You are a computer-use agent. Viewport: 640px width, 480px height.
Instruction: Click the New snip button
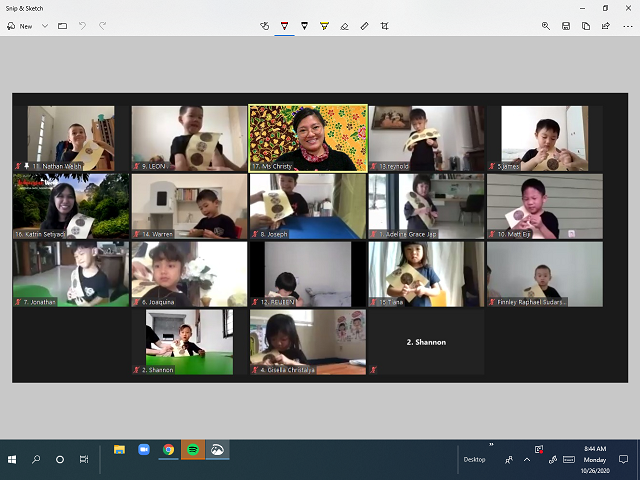pos(20,26)
